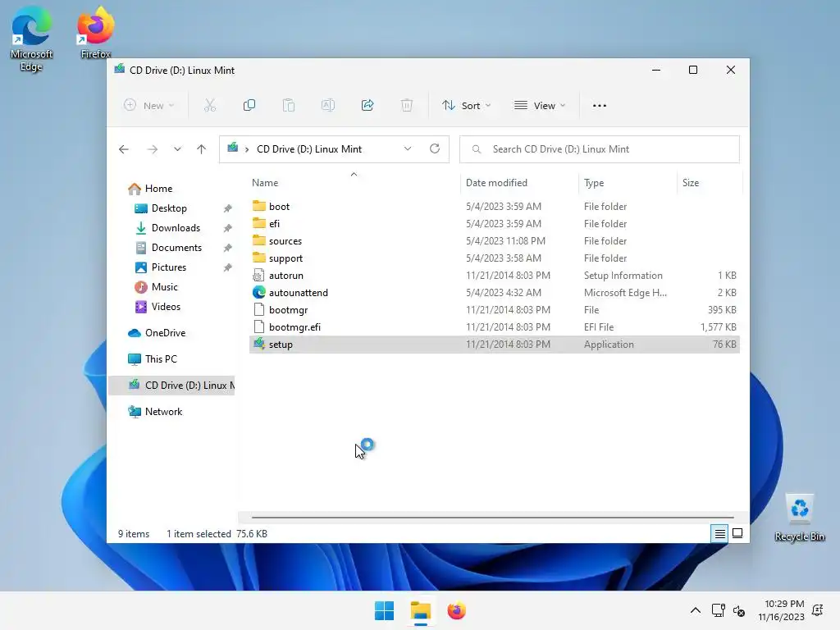840x630 pixels.
Task: Select OneDrive in the navigation pane
Action: coord(165,333)
